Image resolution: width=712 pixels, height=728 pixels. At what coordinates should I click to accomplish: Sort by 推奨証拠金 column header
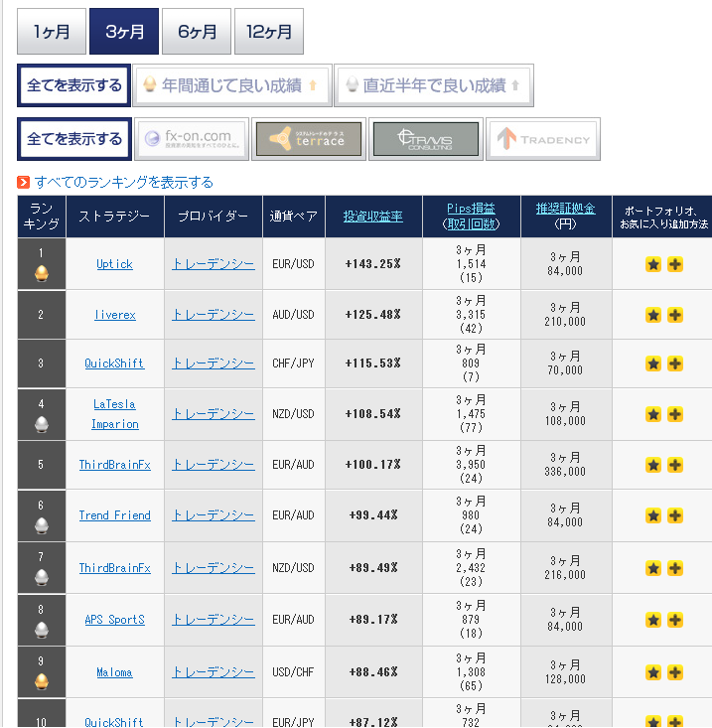565,208
